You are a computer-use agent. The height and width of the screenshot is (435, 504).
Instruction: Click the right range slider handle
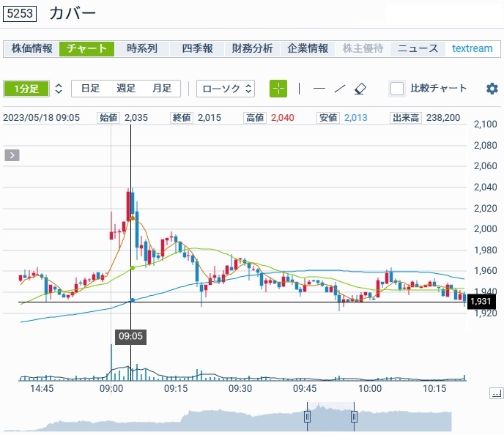[354, 417]
